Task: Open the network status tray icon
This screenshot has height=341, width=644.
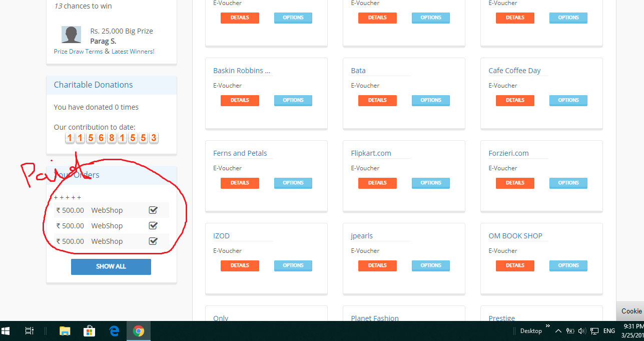Action: (594, 331)
